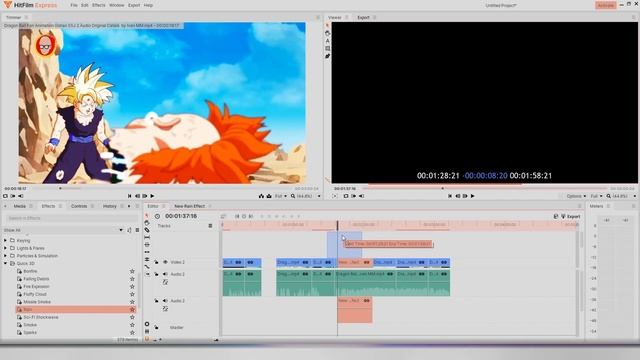Image resolution: width=640 pixels, height=360 pixels.
Task: Click the clock icon beside the Editor timecode
Action: 157,216
